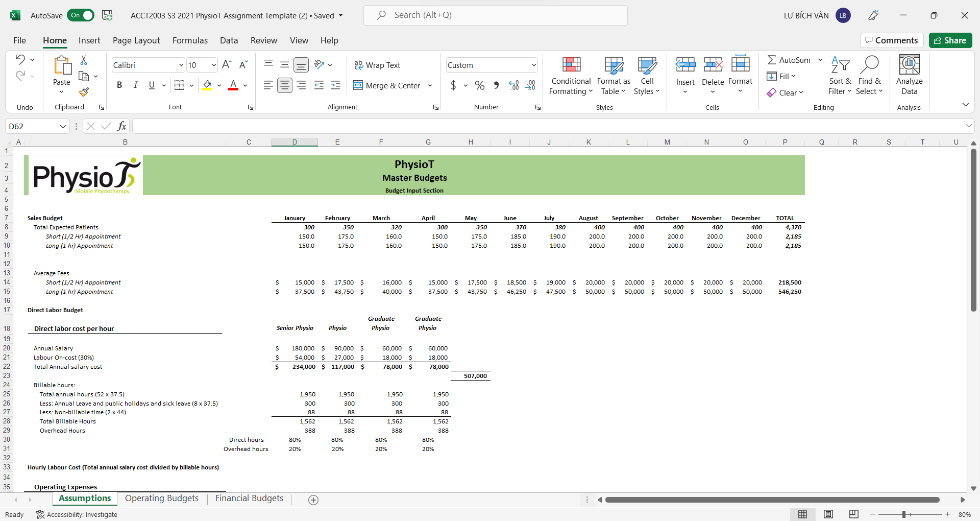Viewport: 980px width, 521px height.
Task: Switch to Operating Budgets sheet tab
Action: point(162,499)
